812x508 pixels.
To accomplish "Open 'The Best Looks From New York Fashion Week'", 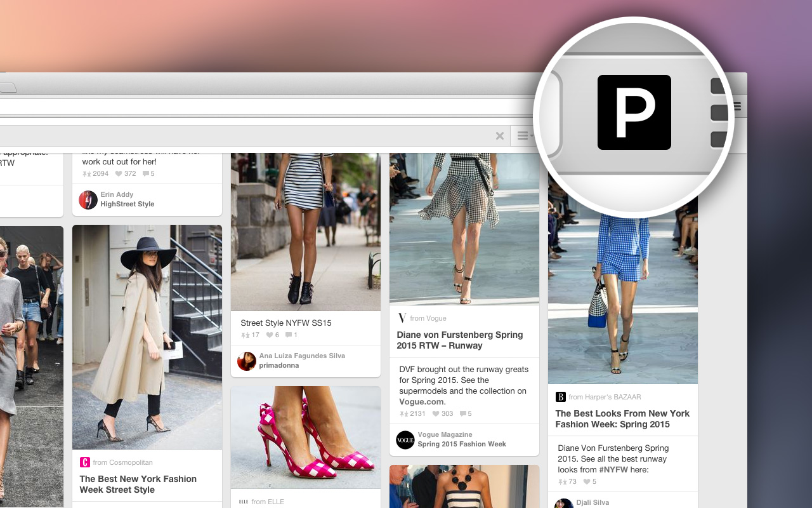I will pyautogui.click(x=622, y=418).
